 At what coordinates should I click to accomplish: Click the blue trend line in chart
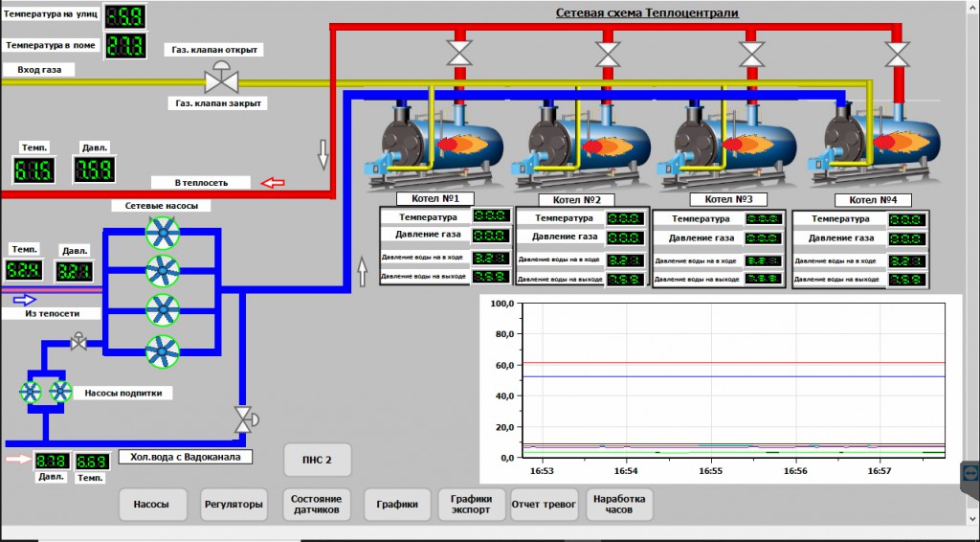(x=733, y=376)
